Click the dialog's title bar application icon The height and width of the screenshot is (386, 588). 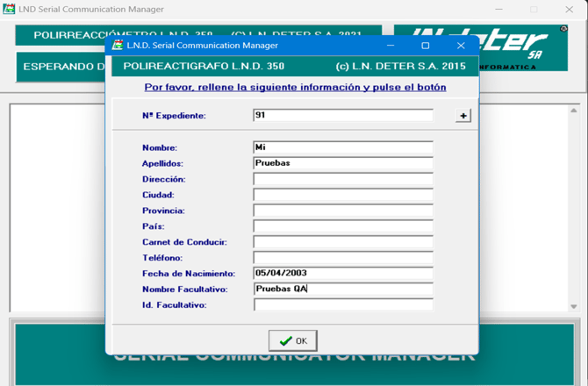pos(118,46)
